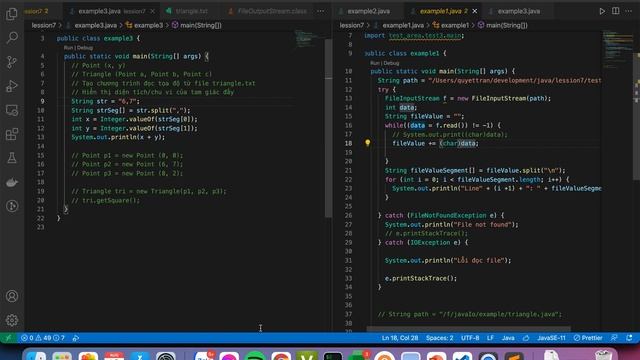Click the live share icon in status bar

[76, 338]
